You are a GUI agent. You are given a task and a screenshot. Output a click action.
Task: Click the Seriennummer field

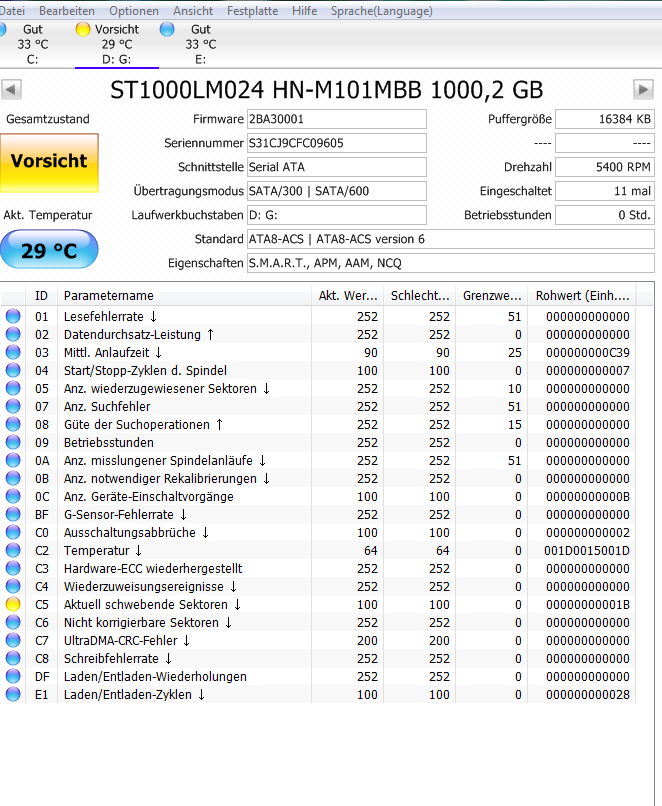coord(337,143)
